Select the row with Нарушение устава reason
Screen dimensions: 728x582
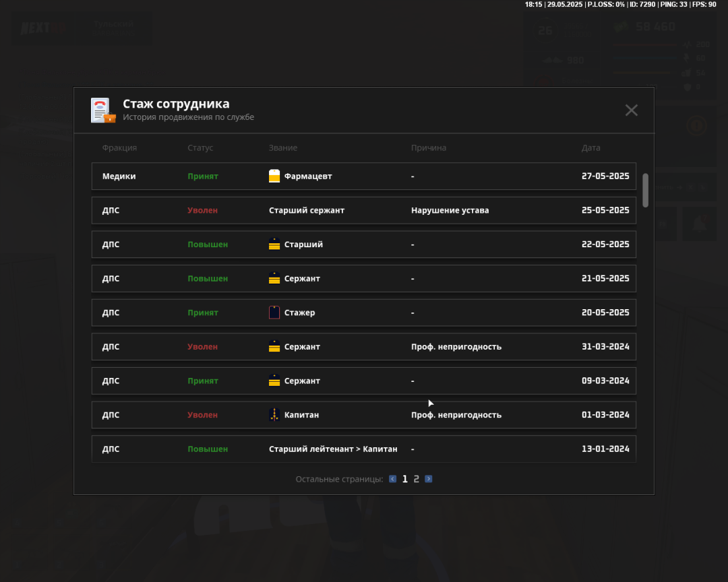364,210
